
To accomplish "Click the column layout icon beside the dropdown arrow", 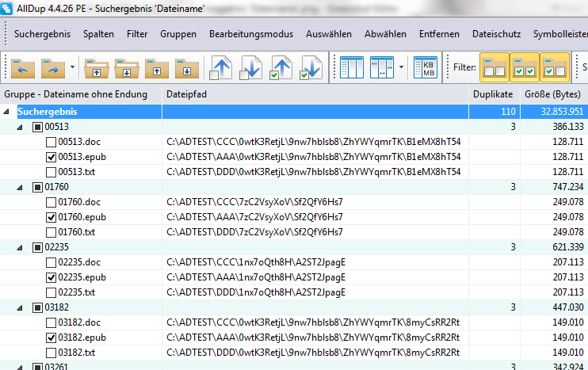I will (383, 68).
